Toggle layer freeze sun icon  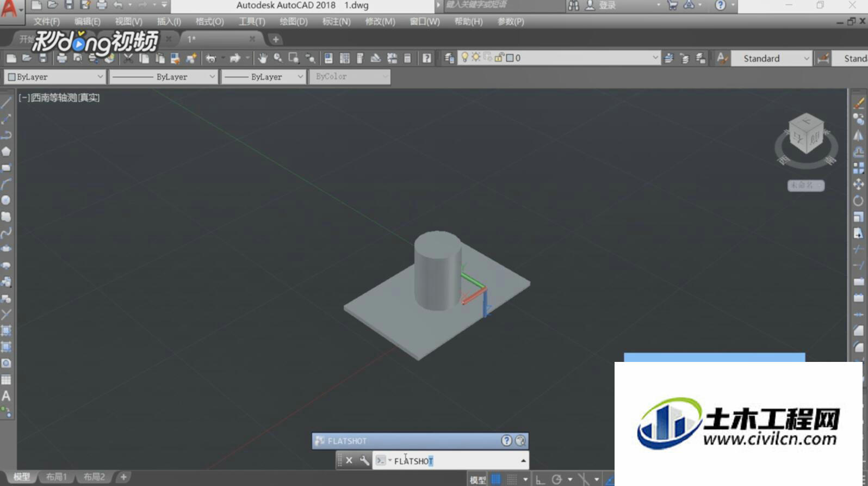(x=476, y=58)
